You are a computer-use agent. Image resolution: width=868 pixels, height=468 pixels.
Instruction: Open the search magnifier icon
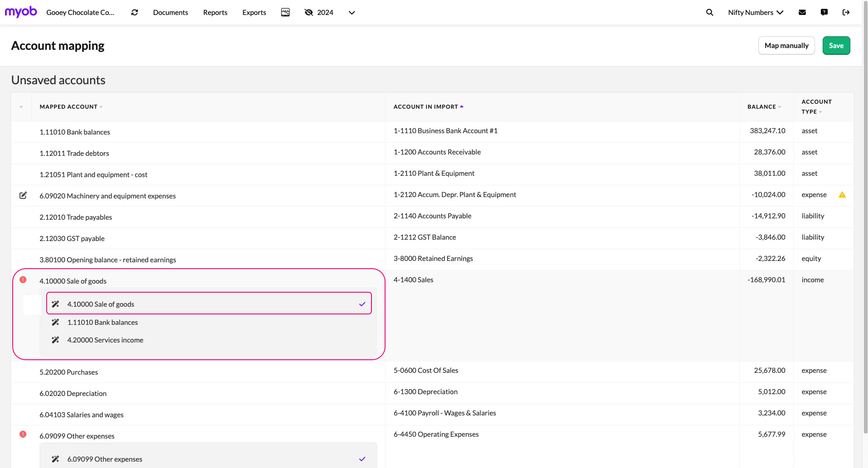pos(709,13)
